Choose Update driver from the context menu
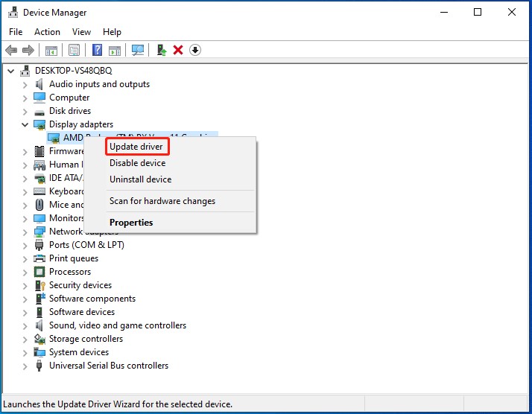Screen dimensions: 532x414 [x=136, y=147]
